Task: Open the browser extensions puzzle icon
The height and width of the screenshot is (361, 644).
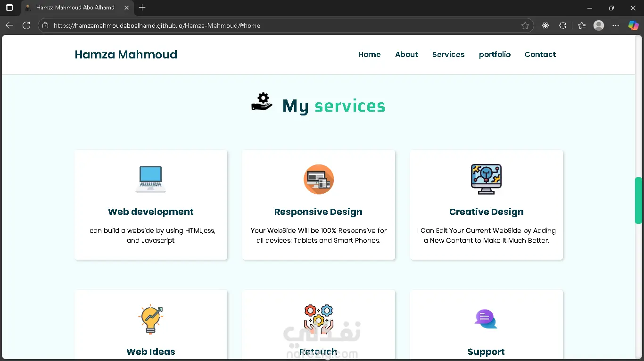Action: point(562,25)
